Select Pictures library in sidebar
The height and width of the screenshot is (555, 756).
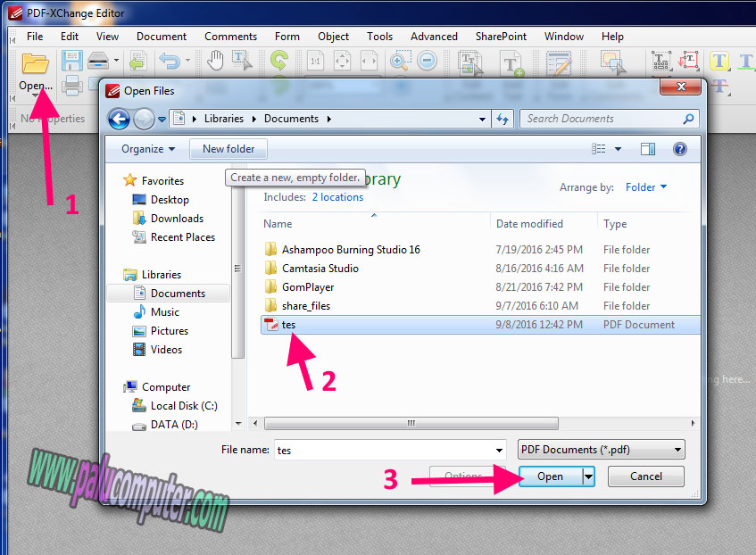[170, 331]
